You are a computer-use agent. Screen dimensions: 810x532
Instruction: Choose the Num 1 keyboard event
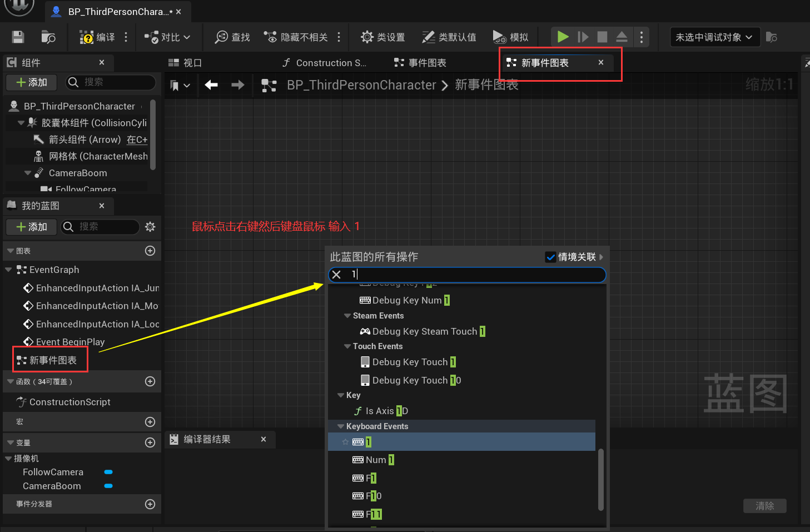pyautogui.click(x=374, y=460)
